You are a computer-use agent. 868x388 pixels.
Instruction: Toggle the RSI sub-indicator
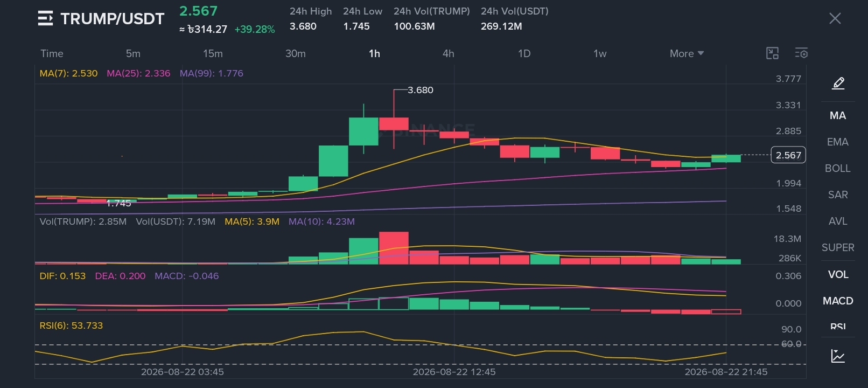pos(838,326)
